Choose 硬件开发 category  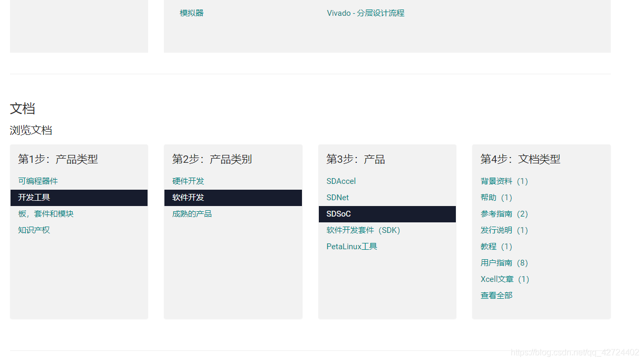[x=188, y=181]
